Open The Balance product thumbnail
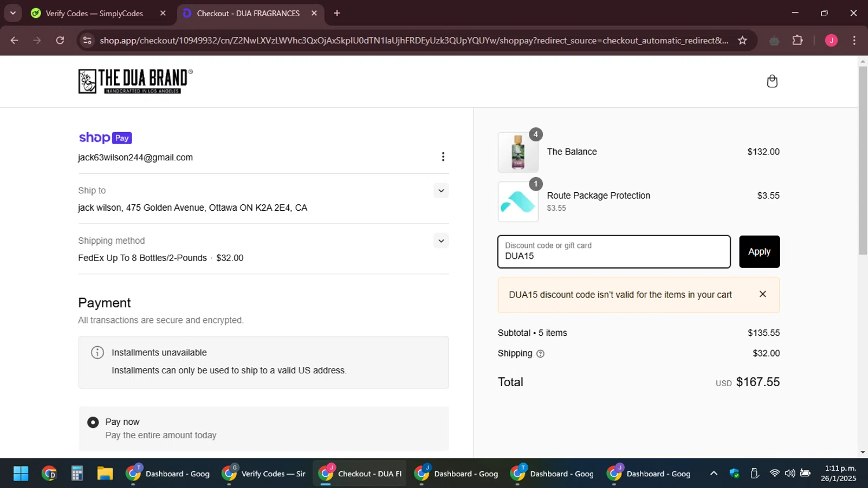Viewport: 868px width, 488px height. pyautogui.click(x=518, y=152)
